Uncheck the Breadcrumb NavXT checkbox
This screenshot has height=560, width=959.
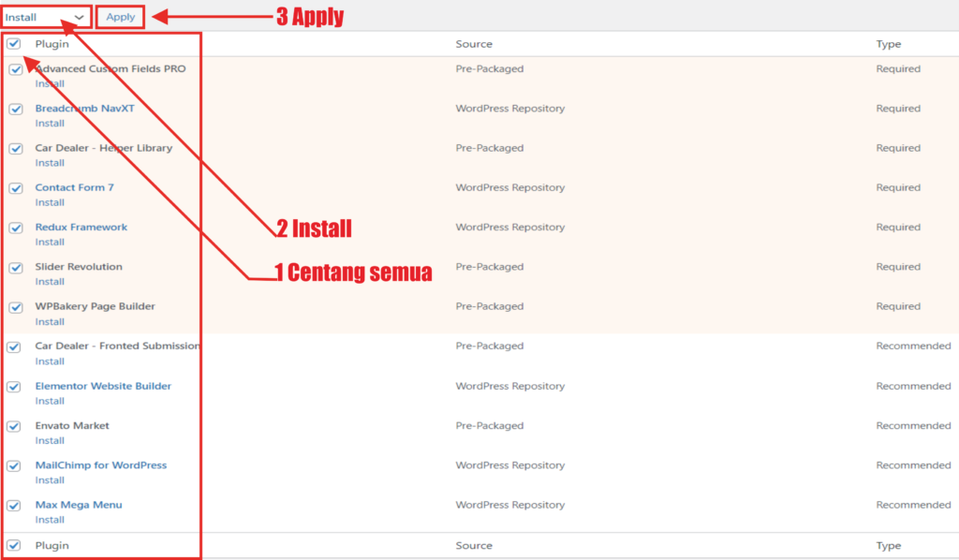[x=16, y=109]
